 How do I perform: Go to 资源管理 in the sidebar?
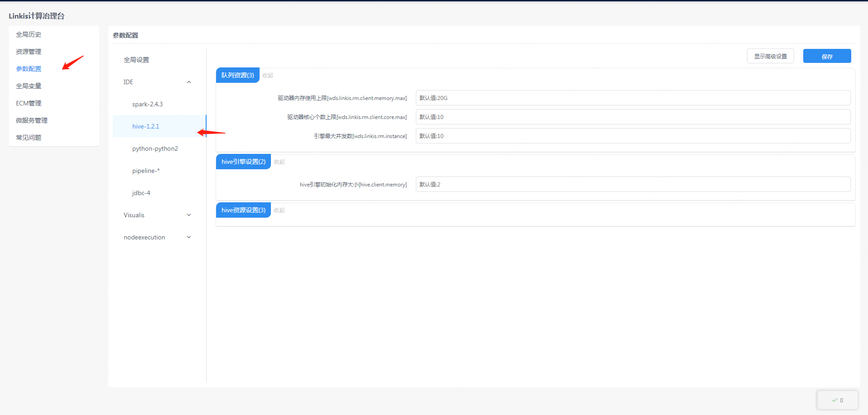tap(29, 52)
